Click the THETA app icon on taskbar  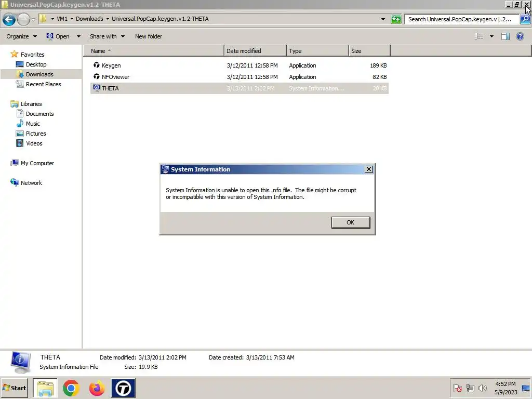point(123,388)
